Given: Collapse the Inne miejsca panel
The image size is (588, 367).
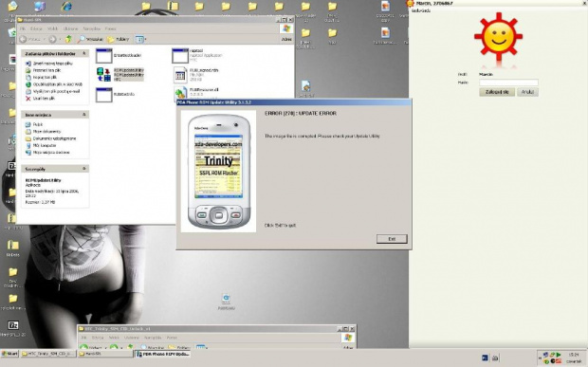Looking at the screenshot, I should 84,115.
